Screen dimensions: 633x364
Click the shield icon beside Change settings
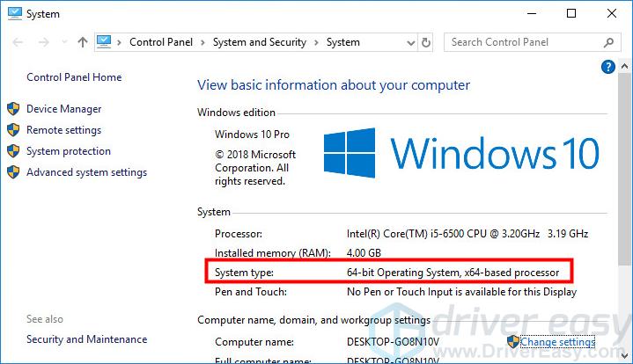(x=513, y=341)
